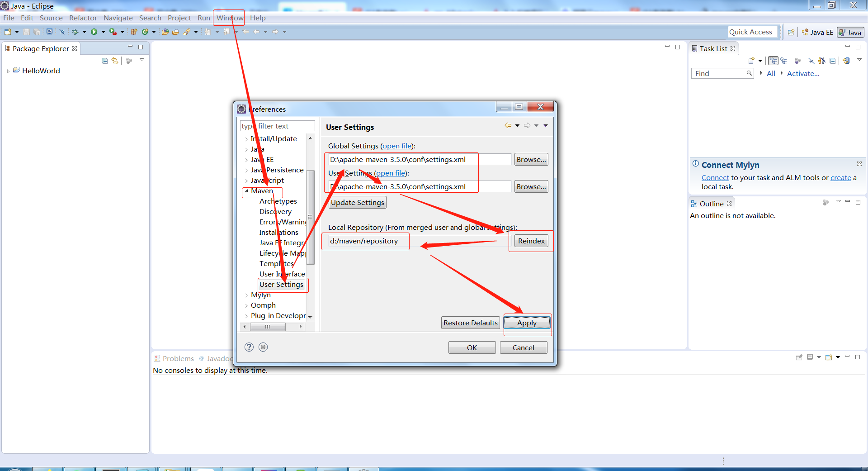The image size is (868, 471).
Task: Click Browse for Global Settings
Action: point(531,159)
